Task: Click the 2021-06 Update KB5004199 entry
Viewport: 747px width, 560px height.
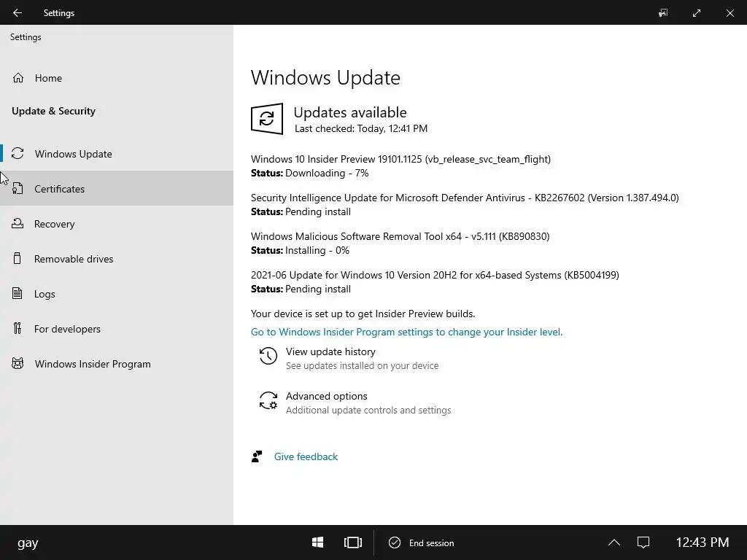Action: 435,275
